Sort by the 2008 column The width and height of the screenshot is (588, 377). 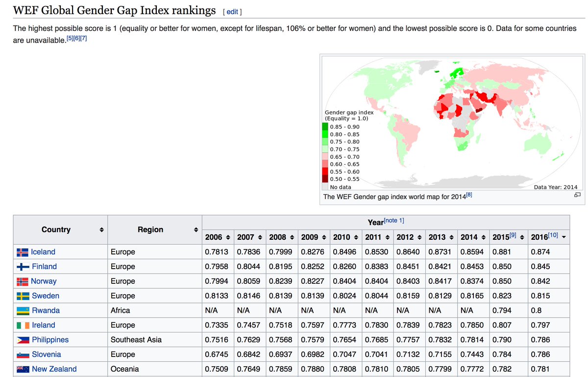point(292,237)
